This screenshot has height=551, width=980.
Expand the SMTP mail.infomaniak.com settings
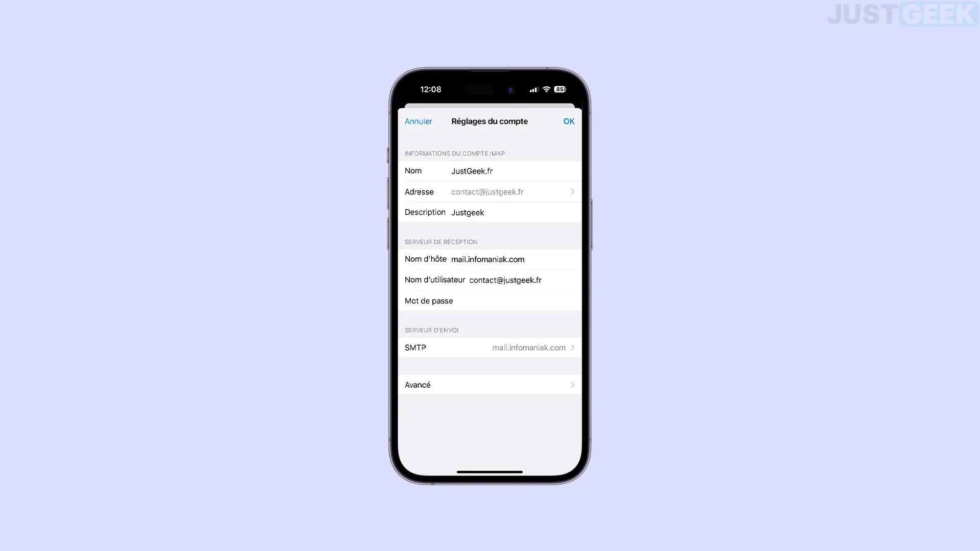coord(489,347)
